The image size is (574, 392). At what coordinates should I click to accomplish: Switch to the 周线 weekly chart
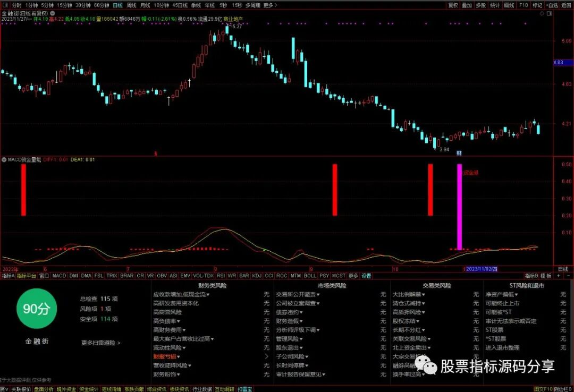(x=131, y=5)
